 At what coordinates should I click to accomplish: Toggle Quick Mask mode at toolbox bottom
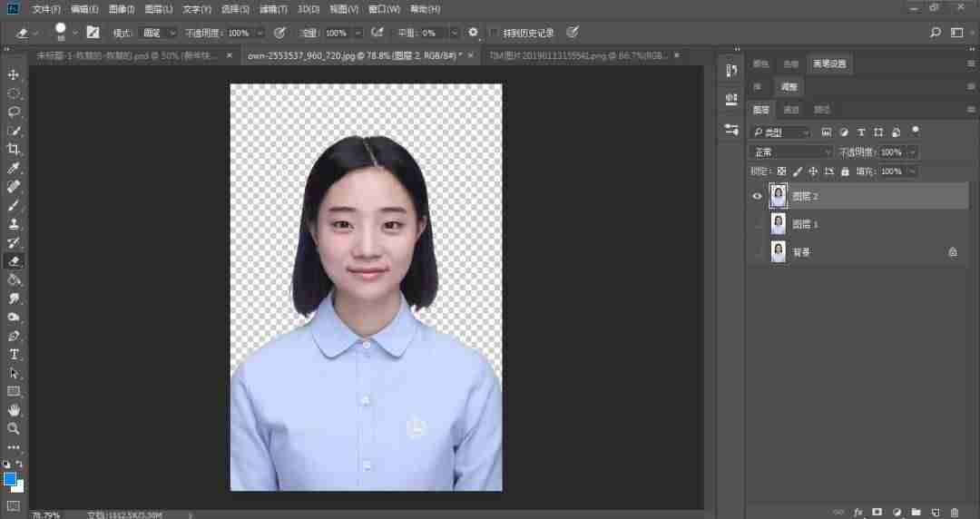click(13, 505)
